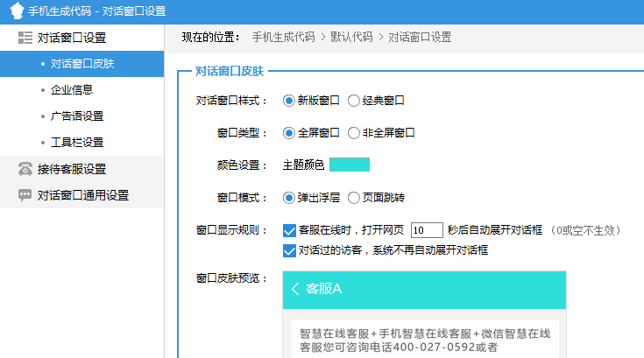
Task: Choose 页面跳转 window mode
Action: pos(354,197)
